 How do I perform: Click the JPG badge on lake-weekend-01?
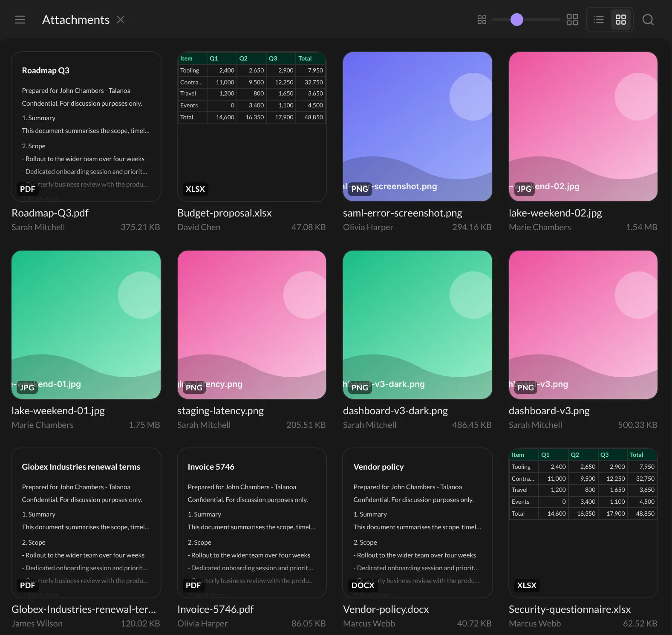coord(27,387)
